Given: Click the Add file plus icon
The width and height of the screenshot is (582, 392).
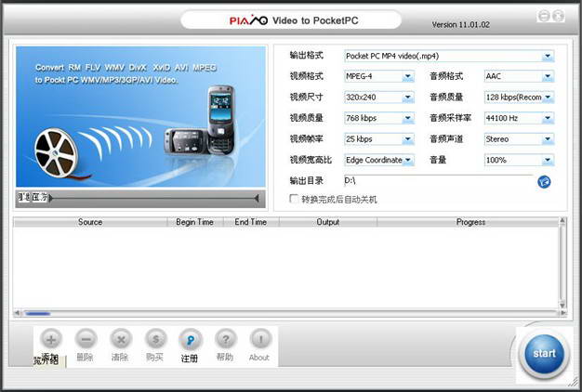Looking at the screenshot, I should click(51, 339).
